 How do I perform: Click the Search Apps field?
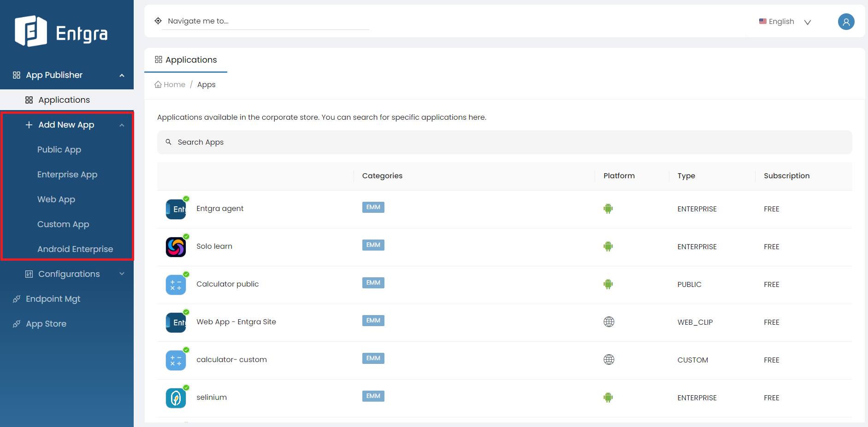504,142
